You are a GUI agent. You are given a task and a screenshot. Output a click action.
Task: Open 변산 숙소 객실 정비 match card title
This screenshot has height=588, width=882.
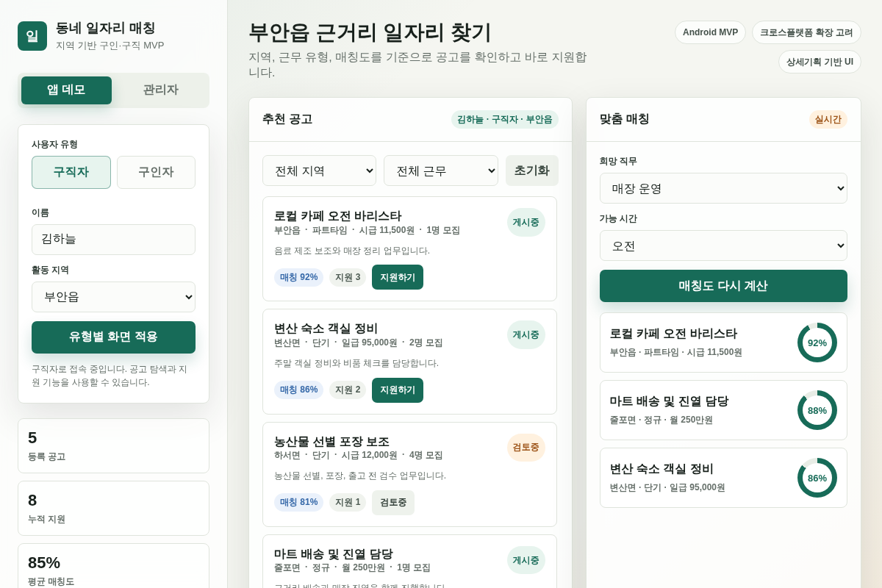click(661, 469)
